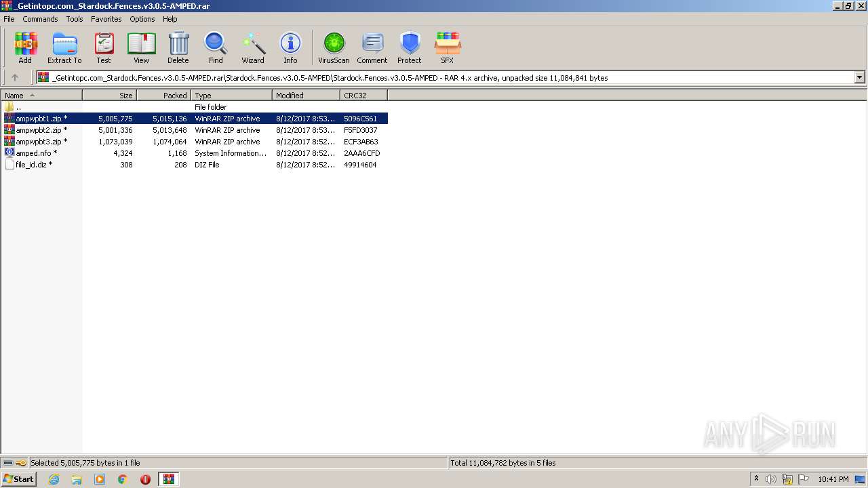Open Opera from taskbar

145,479
